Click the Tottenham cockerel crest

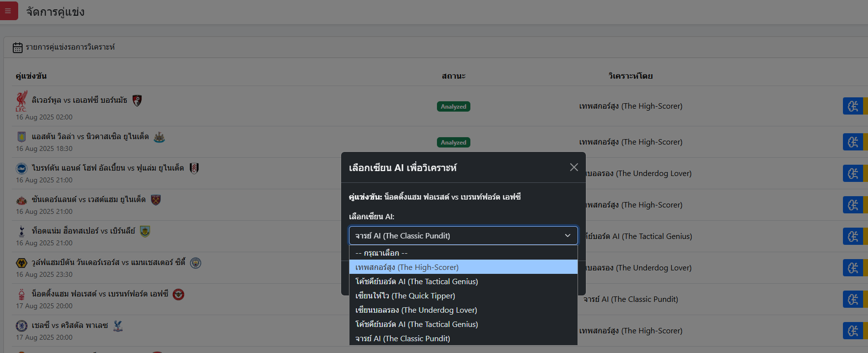[x=21, y=231]
